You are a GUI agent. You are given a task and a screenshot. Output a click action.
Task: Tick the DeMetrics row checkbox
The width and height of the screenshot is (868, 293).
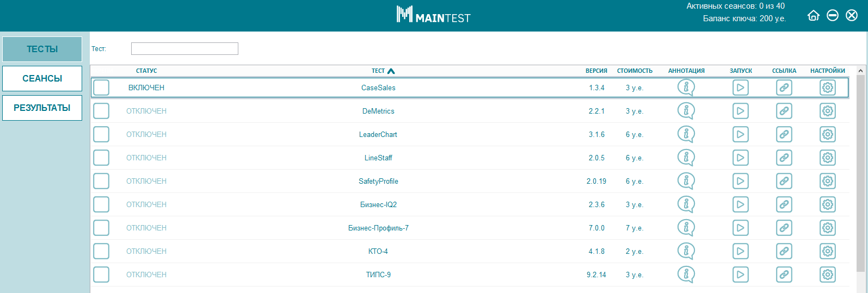click(x=101, y=111)
